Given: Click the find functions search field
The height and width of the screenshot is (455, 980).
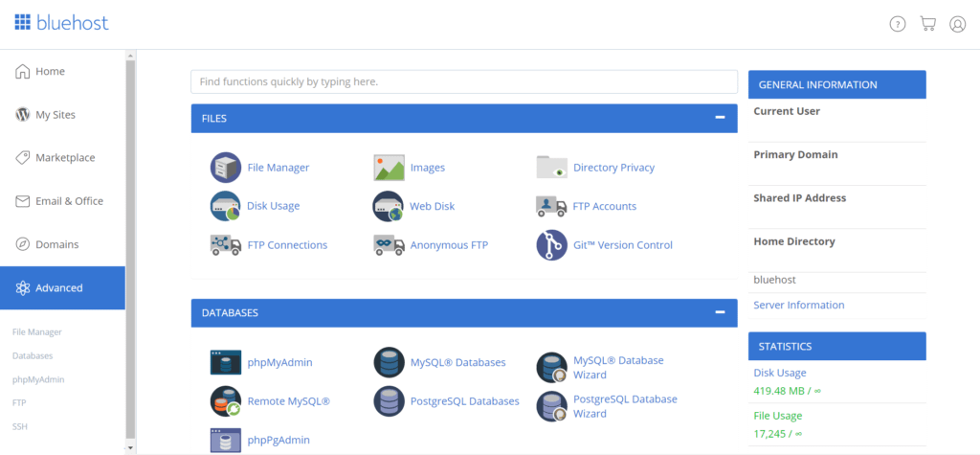Looking at the screenshot, I should point(463,82).
